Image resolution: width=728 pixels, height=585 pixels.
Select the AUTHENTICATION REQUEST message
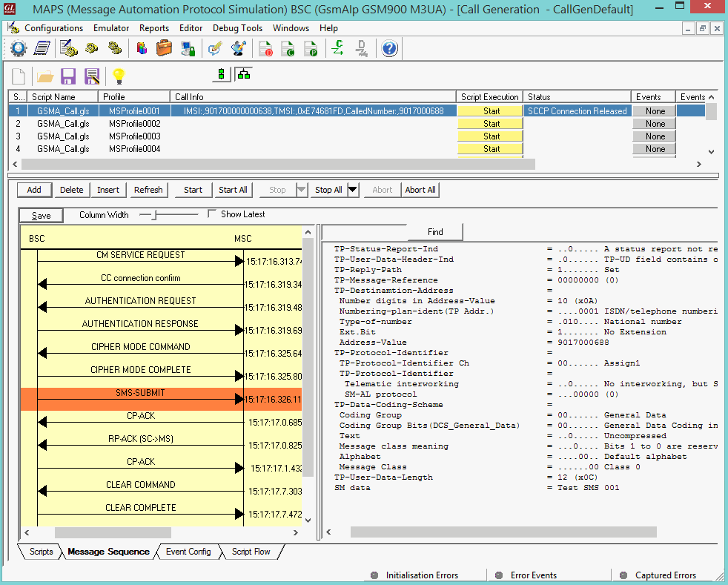[140, 301]
